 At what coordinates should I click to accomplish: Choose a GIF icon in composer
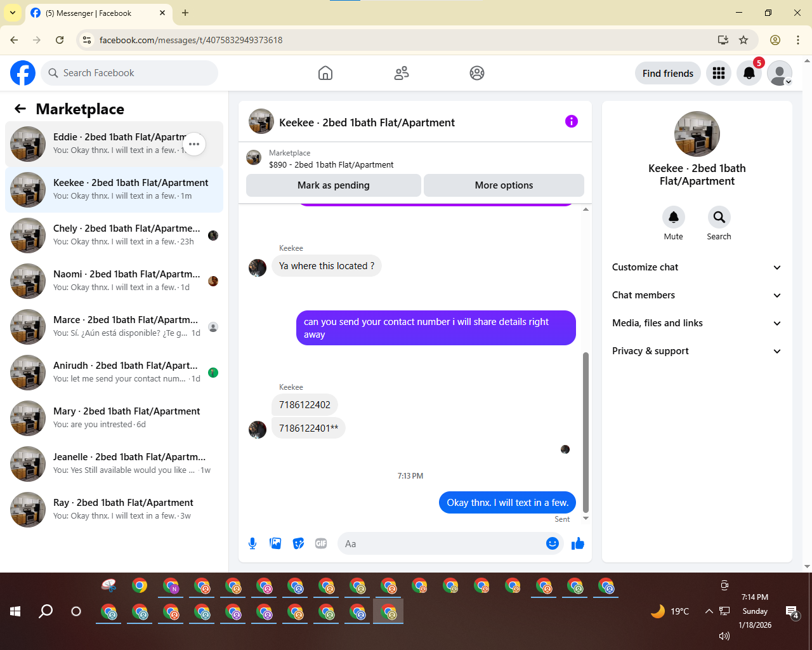(321, 543)
